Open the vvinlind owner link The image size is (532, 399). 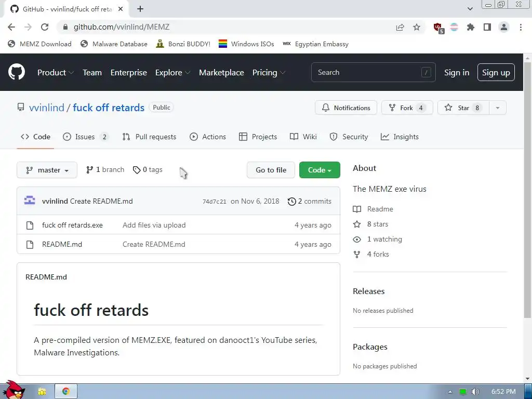[x=46, y=108]
